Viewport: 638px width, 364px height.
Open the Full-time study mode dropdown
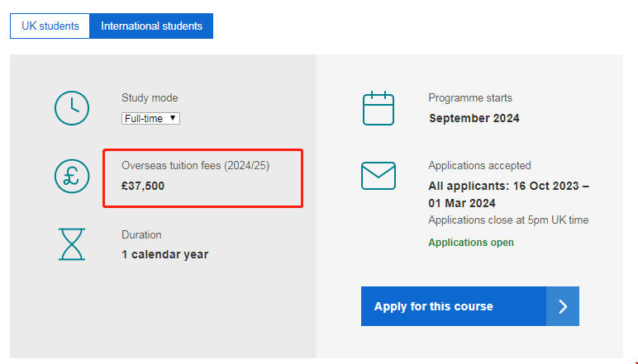tap(150, 118)
